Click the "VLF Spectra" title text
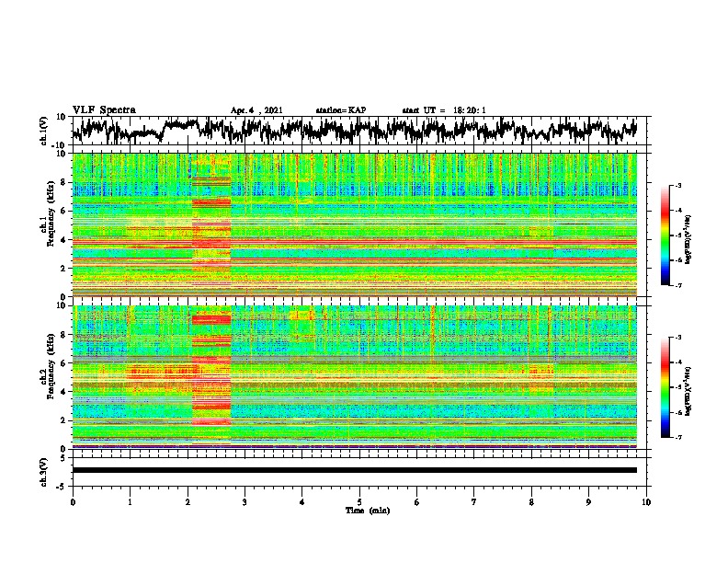 tap(104, 110)
